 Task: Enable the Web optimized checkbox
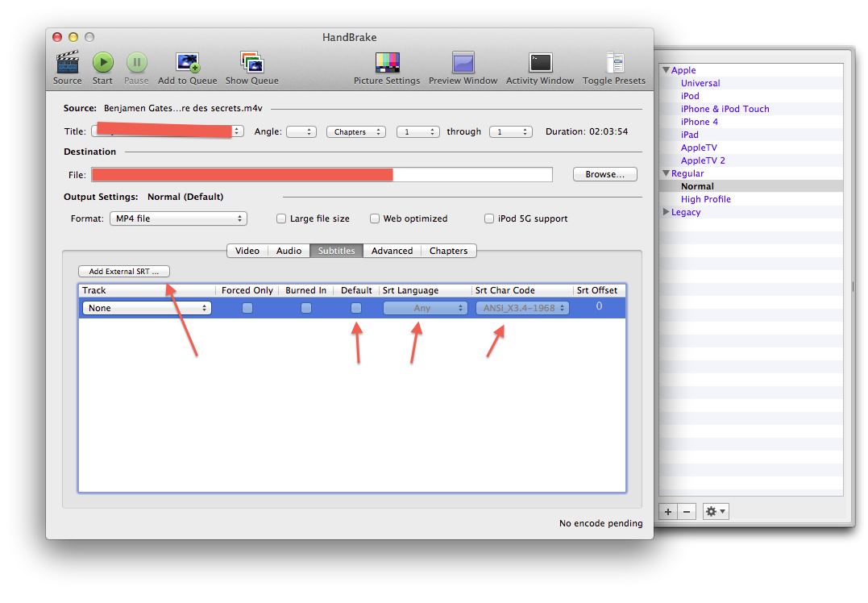375,218
